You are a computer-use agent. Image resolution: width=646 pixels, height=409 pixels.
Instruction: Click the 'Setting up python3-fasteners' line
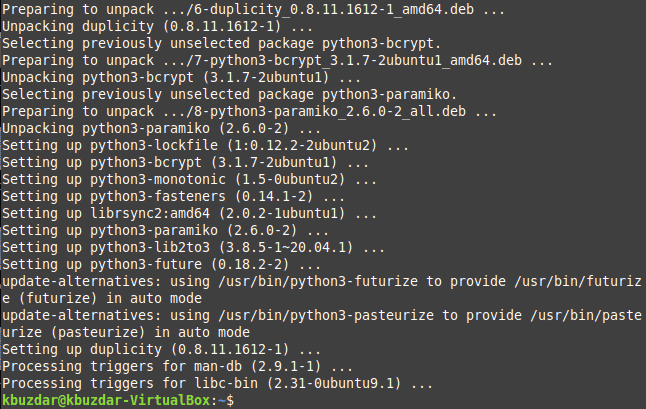click(173, 196)
